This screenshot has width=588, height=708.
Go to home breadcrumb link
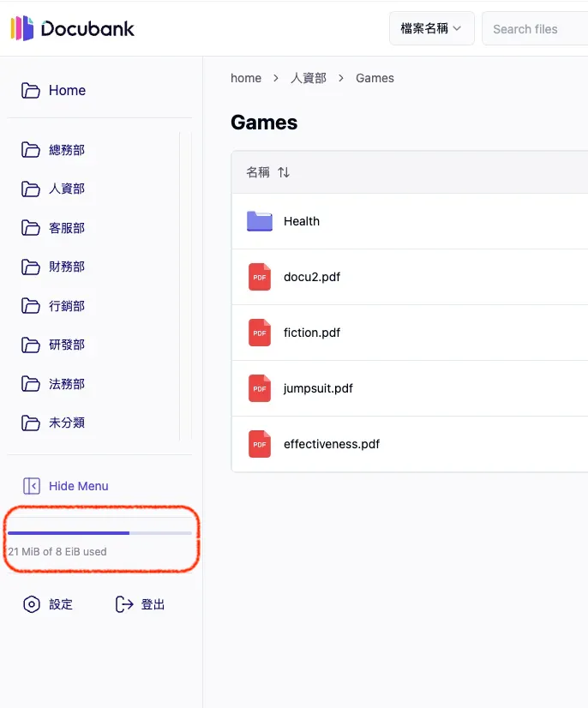tap(246, 78)
